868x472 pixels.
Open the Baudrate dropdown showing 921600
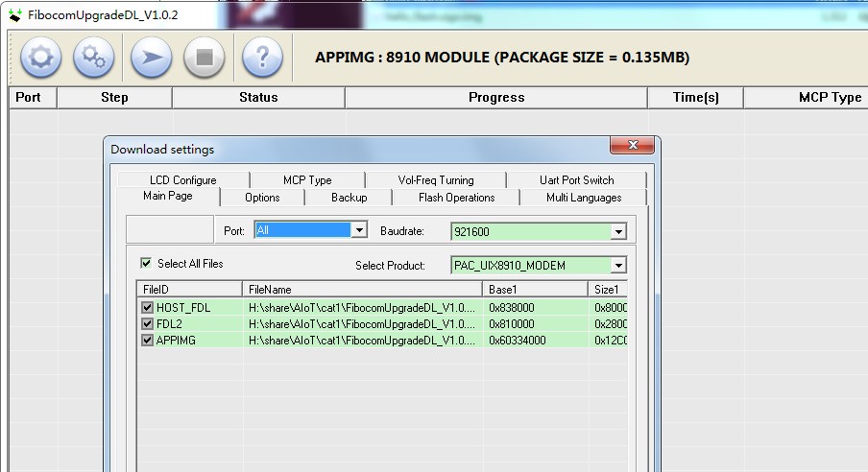[x=618, y=232]
